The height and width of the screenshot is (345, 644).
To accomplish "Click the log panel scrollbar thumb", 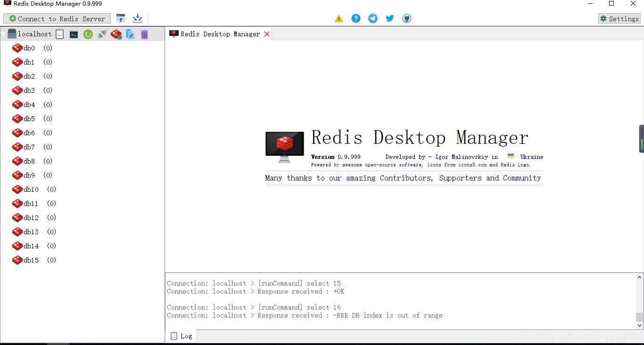I will point(640,317).
